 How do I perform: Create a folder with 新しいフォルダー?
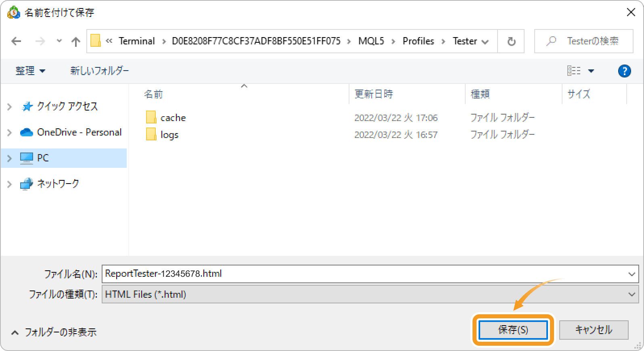(x=100, y=71)
